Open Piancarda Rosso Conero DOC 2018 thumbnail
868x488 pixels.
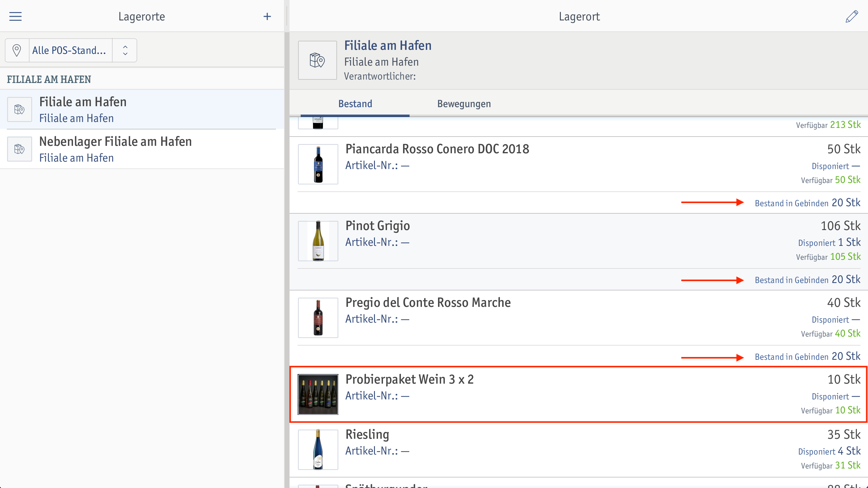pos(318,164)
